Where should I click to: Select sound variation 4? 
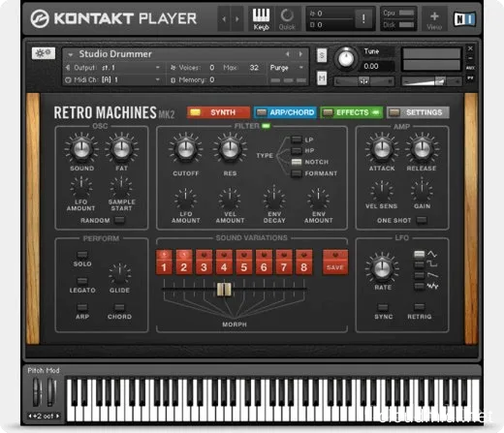(224, 263)
